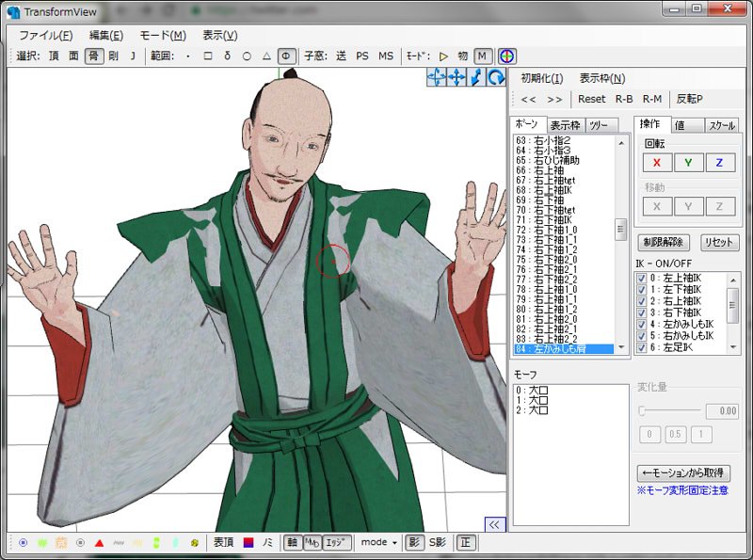The width and height of the screenshot is (753, 560).
Task: Click the R-B button
Action: [624, 100]
